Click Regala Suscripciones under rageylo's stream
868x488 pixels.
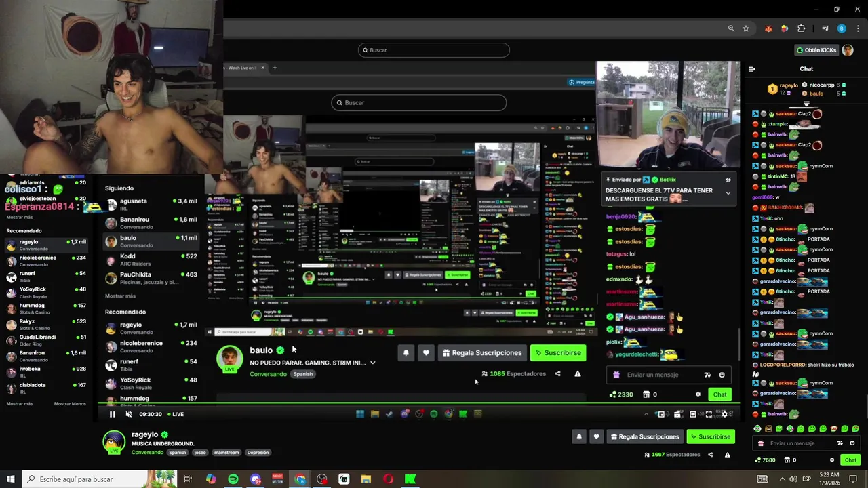pyautogui.click(x=644, y=436)
